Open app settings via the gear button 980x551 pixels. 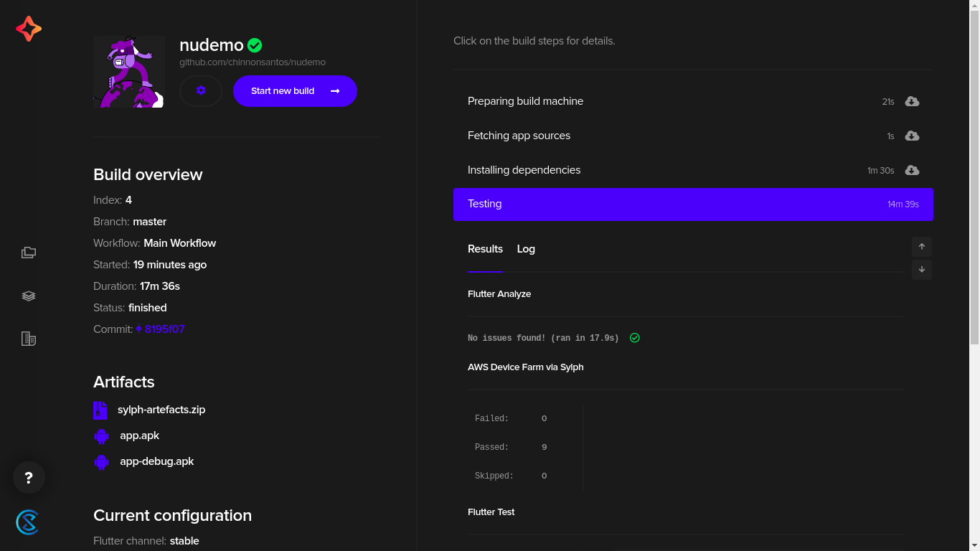point(200,91)
